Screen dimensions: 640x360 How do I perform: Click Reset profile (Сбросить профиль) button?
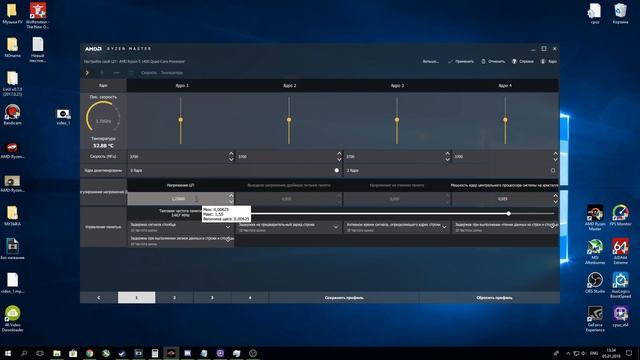[494, 298]
